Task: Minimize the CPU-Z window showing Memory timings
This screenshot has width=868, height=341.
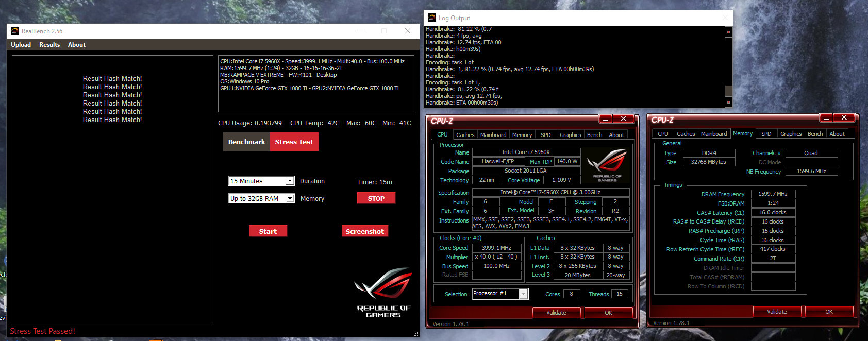Action: click(826, 118)
